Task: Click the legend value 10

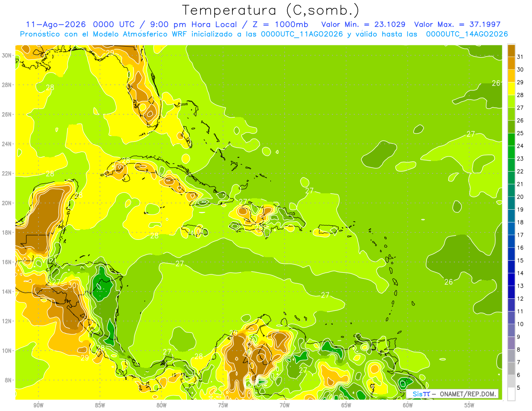Action: coord(520,324)
